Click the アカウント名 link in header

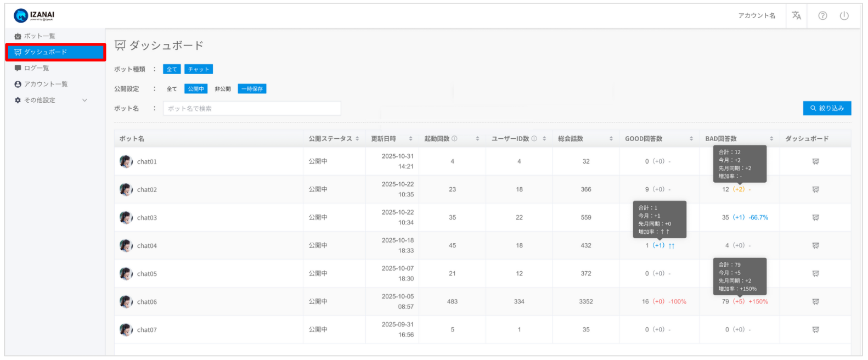[757, 16]
